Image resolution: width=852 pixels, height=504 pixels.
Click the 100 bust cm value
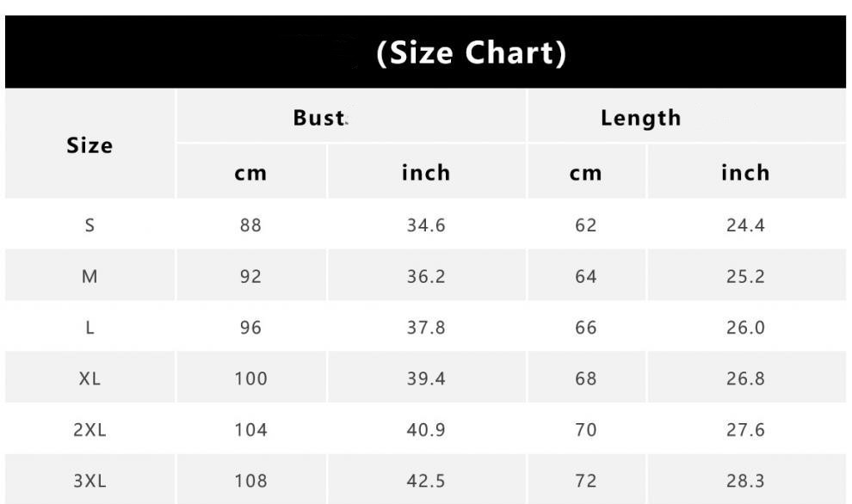coord(250,378)
